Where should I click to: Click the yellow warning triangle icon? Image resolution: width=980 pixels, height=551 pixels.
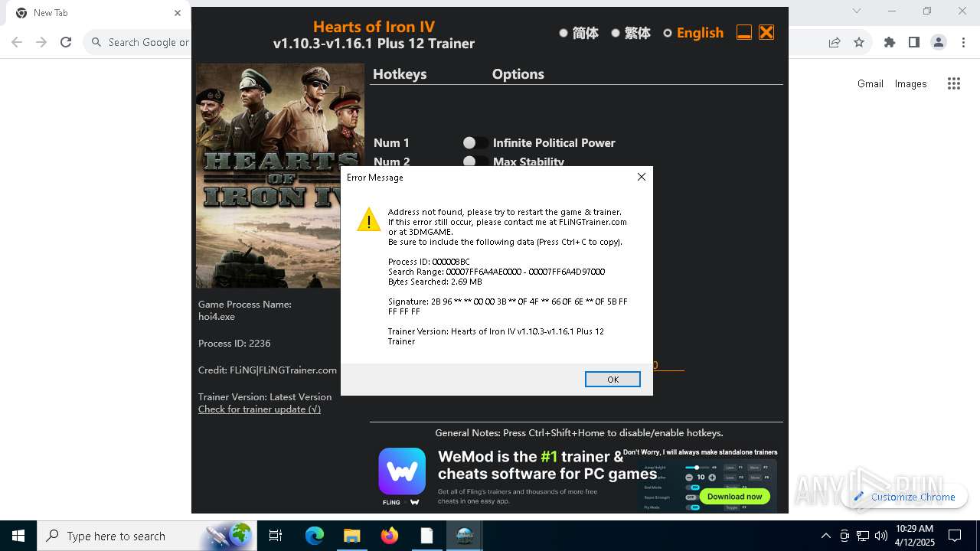click(x=368, y=220)
